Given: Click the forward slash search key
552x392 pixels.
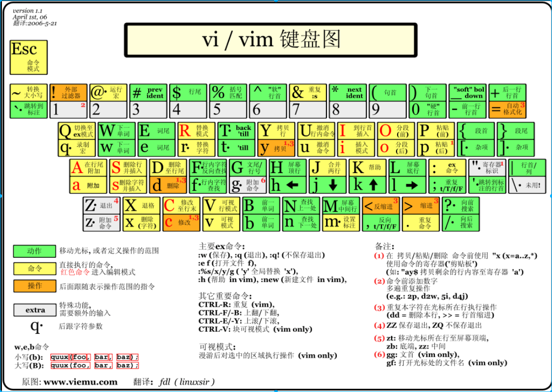Looking at the screenshot, I should tap(460, 222).
